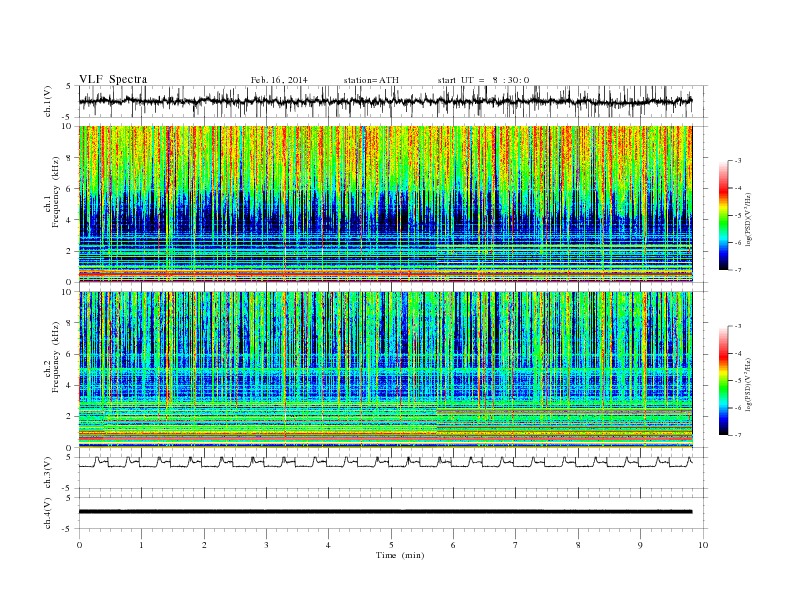792x612 pixels.
Task: Click inside the ch.2 spectrogram panel
Action: [x=386, y=370]
